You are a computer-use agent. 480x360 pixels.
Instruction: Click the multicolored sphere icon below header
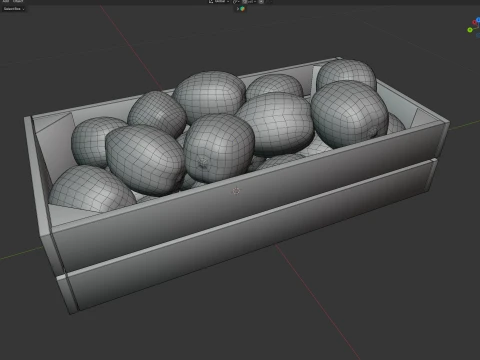tap(242, 9)
